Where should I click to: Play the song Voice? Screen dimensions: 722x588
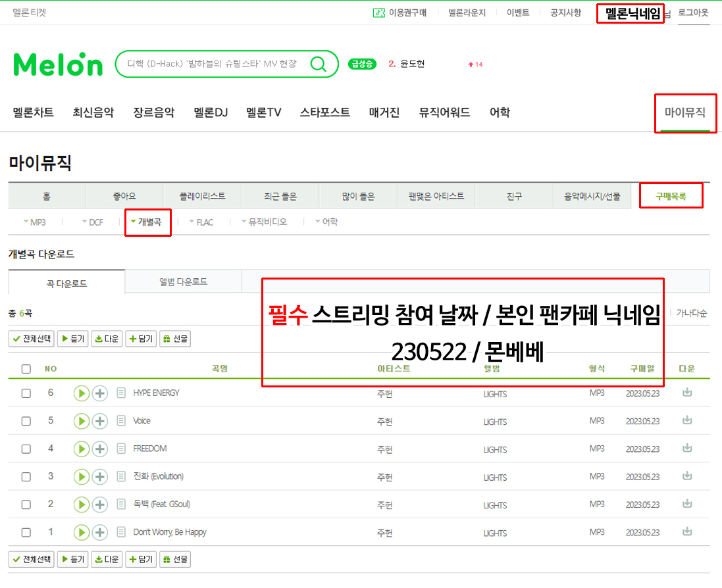pos(82,421)
